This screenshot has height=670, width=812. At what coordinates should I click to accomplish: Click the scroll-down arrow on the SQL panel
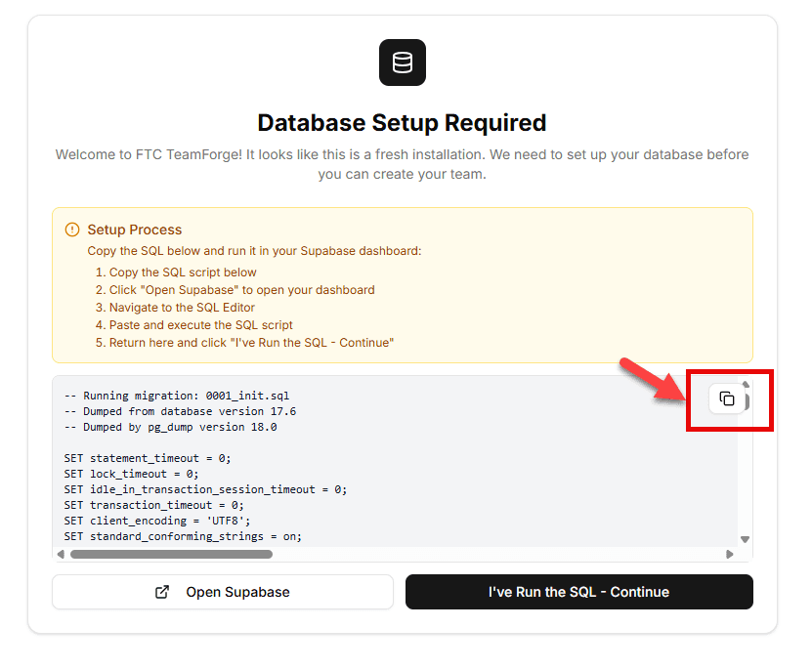pos(745,538)
